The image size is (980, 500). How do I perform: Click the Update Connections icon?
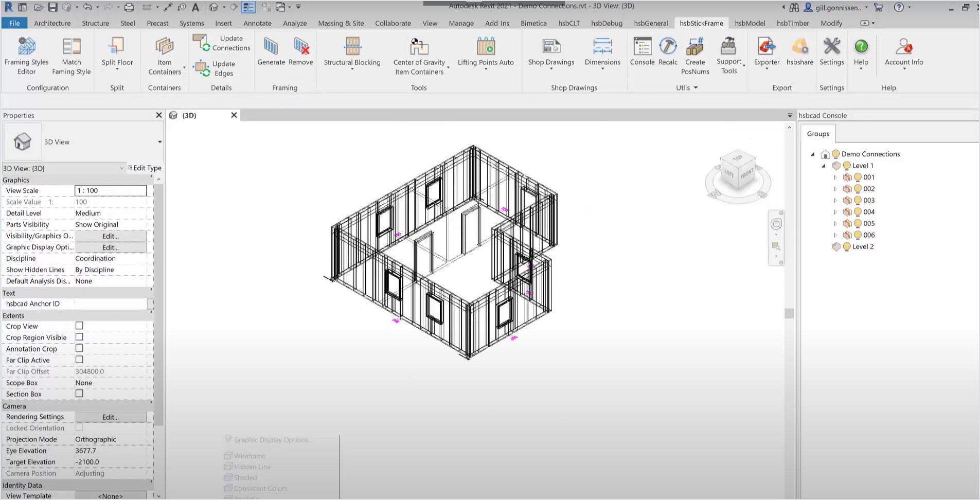point(201,43)
